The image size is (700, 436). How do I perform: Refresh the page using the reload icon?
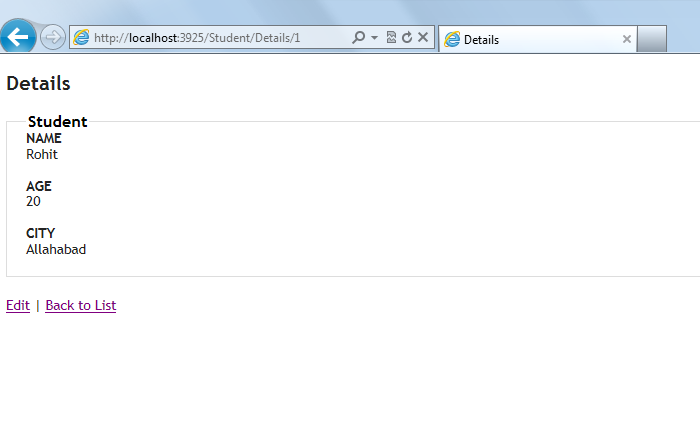click(406, 38)
